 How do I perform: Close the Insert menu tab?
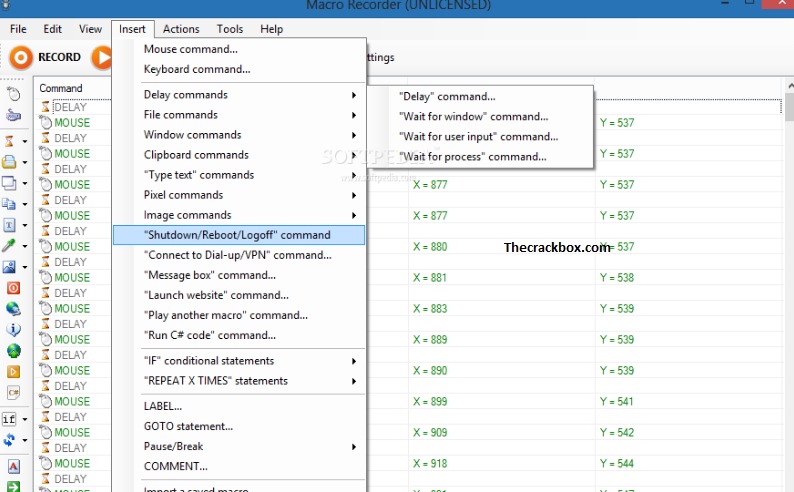click(132, 29)
